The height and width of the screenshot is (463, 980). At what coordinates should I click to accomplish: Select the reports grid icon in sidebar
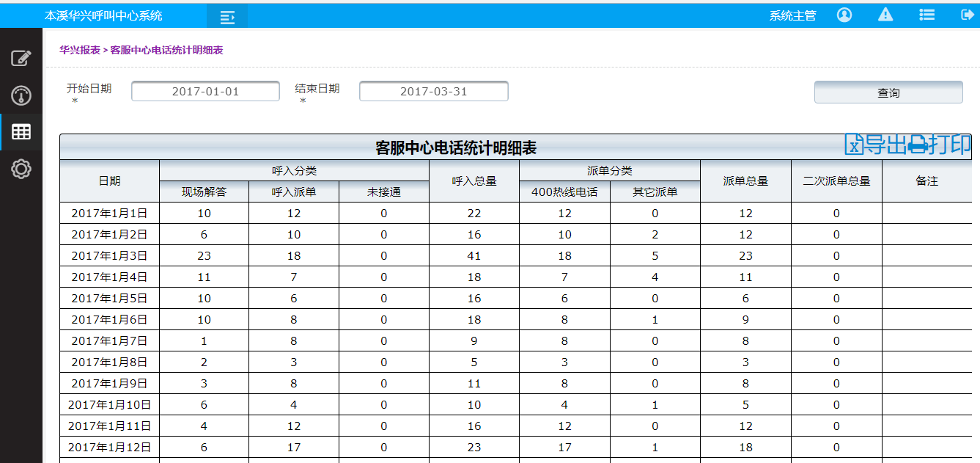click(21, 131)
